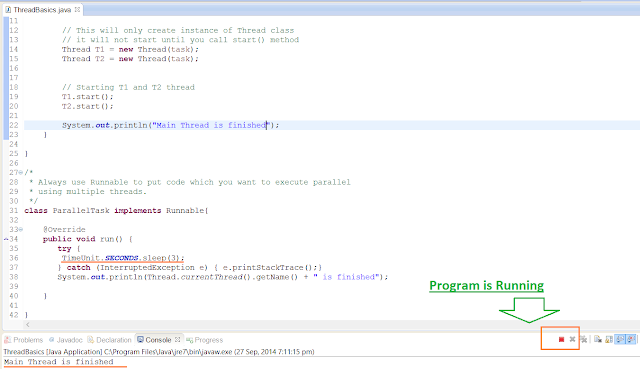Image resolution: width=640 pixels, height=369 pixels.
Task: Click the comment '// Starting T1 and T2 thread'
Action: point(128,87)
